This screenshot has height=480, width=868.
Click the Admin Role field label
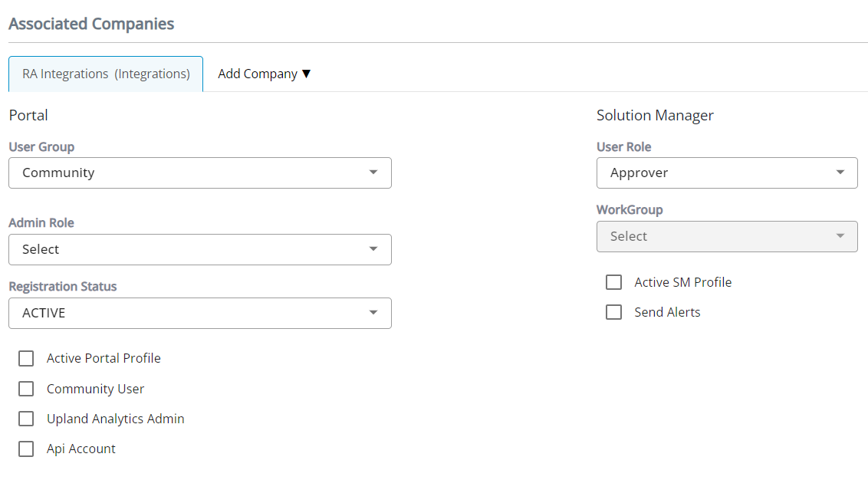click(41, 222)
